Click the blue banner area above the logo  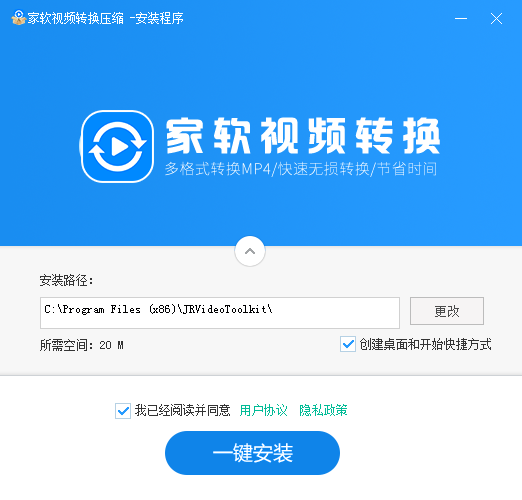261,67
